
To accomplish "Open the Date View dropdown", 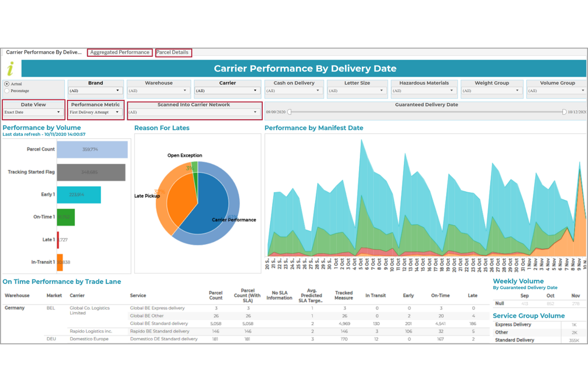I will click(33, 112).
